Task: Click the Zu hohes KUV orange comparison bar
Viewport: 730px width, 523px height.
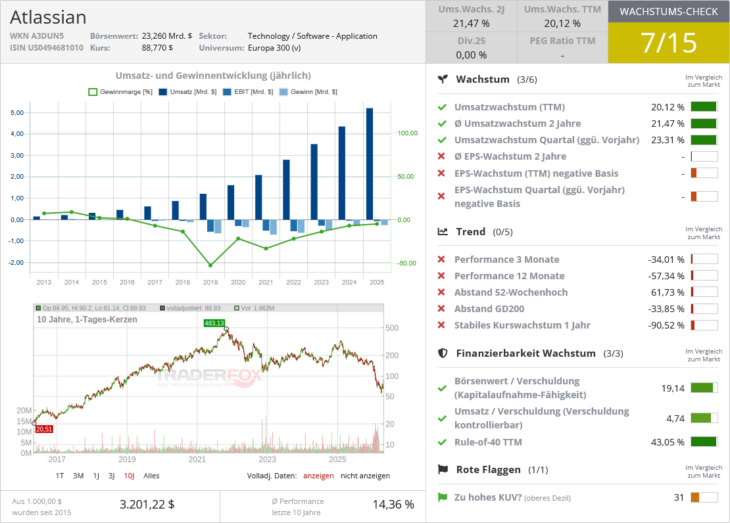Action: [704, 497]
